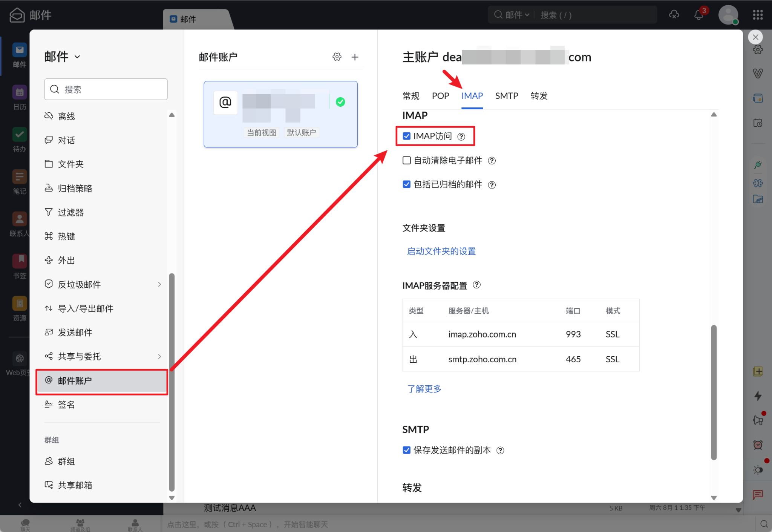Open 启动文件夹的设置 link
The height and width of the screenshot is (532, 772).
click(441, 251)
